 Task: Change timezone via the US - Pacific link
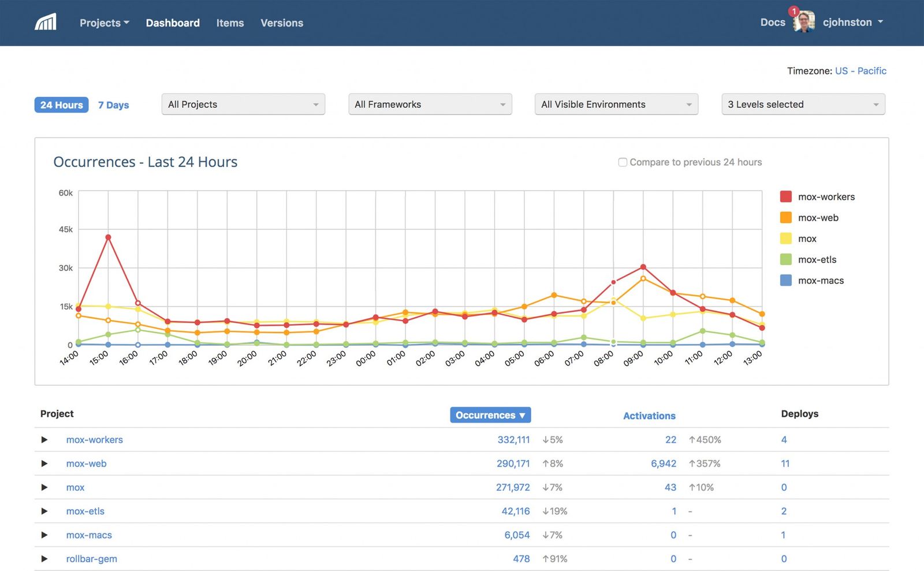point(860,70)
